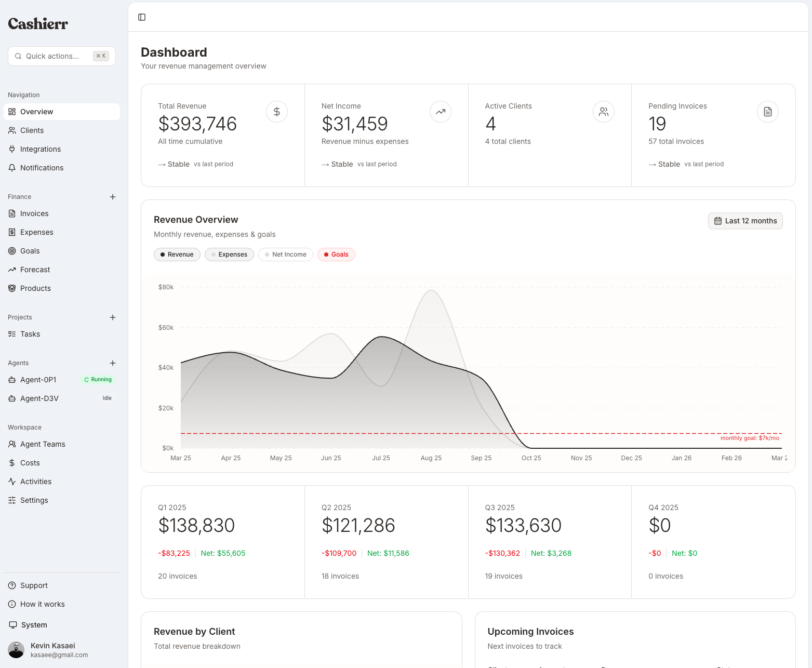Toggle the Revenue series chip
Viewport: 812px width, 668px height.
(x=177, y=255)
